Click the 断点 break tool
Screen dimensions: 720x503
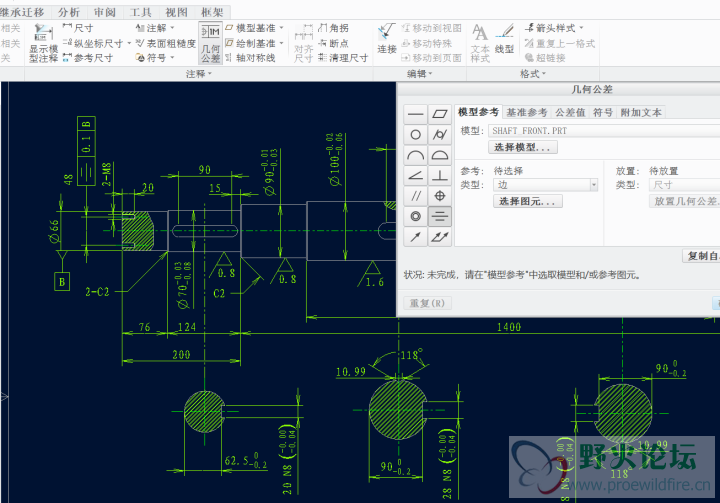tap(334, 43)
